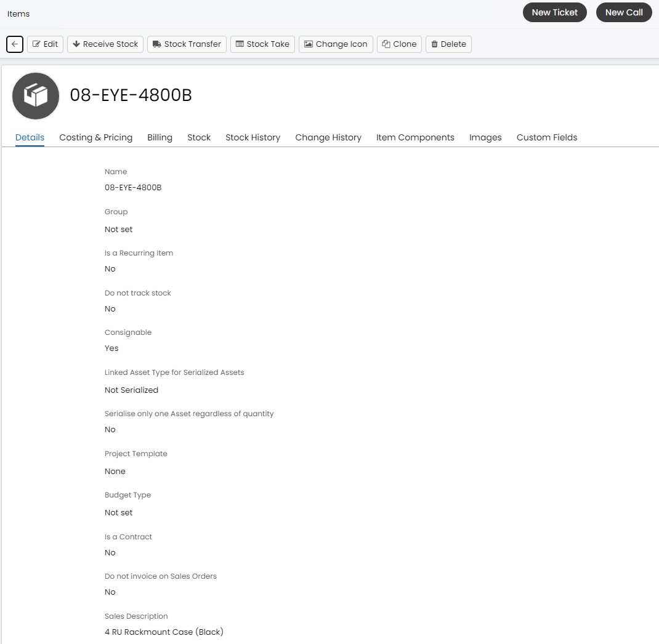Screen dimensions: 659x644
Task: Switch to the Item Components tab
Action: coord(415,137)
